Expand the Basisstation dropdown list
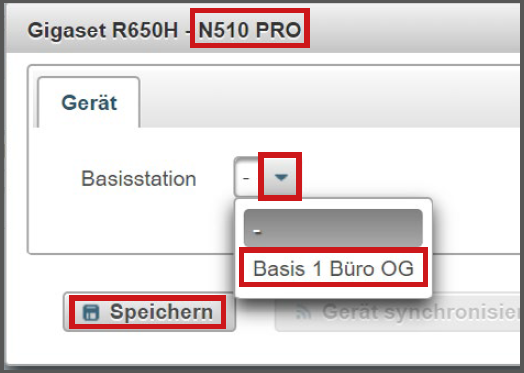524x373 pixels. pyautogui.click(x=280, y=177)
